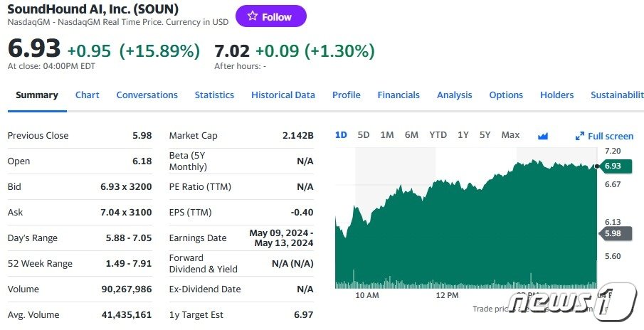Show the Max chart range
Image resolution: width=644 pixels, height=330 pixels.
click(x=510, y=135)
